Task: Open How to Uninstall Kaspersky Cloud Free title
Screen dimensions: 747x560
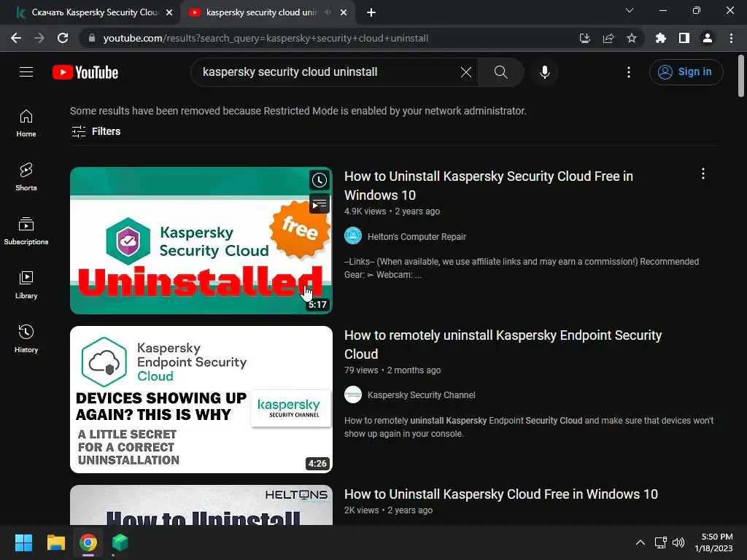Action: 501,494
